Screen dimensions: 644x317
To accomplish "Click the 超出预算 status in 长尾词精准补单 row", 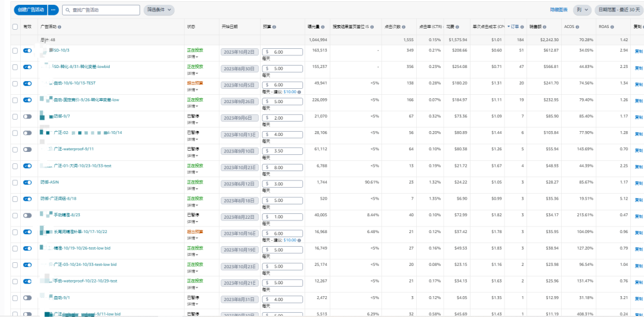I will coord(195,231).
